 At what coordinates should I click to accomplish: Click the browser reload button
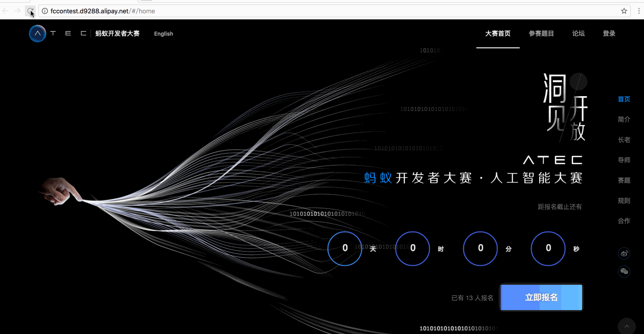pos(30,11)
